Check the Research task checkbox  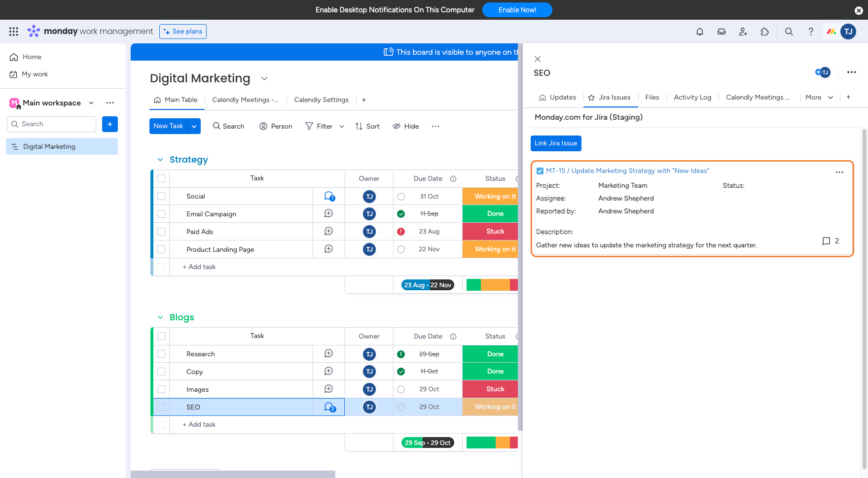pyautogui.click(x=161, y=354)
